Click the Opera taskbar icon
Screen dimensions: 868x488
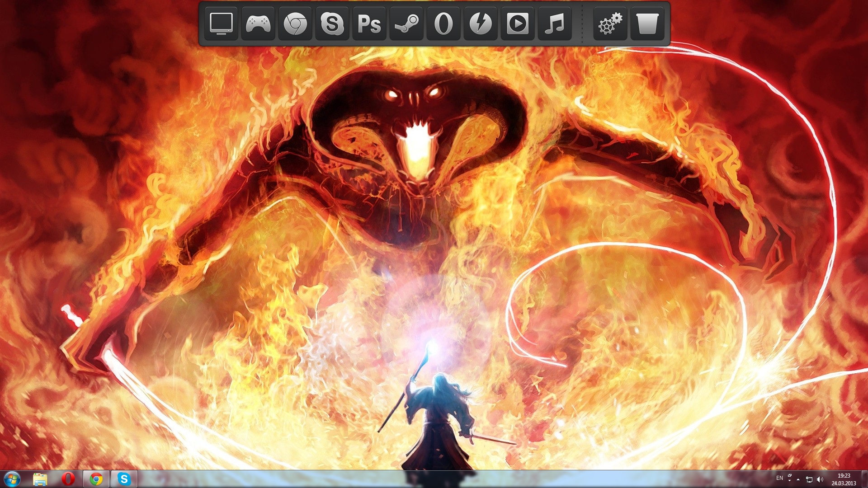point(68,479)
